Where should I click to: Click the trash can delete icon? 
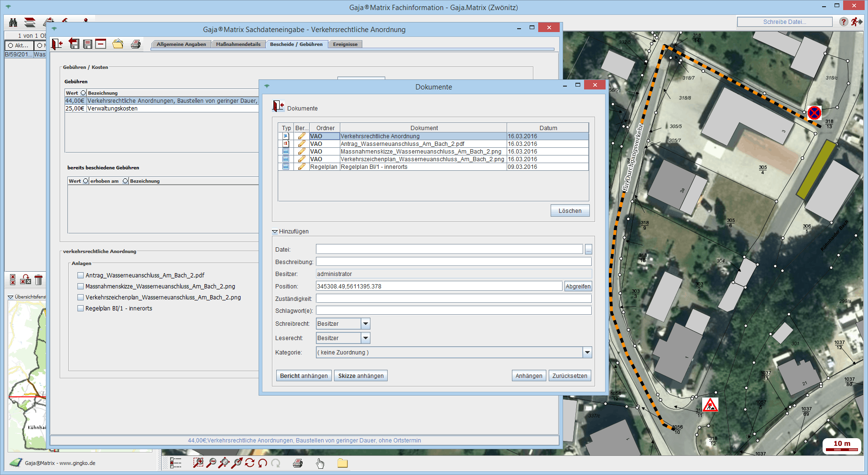click(x=39, y=280)
